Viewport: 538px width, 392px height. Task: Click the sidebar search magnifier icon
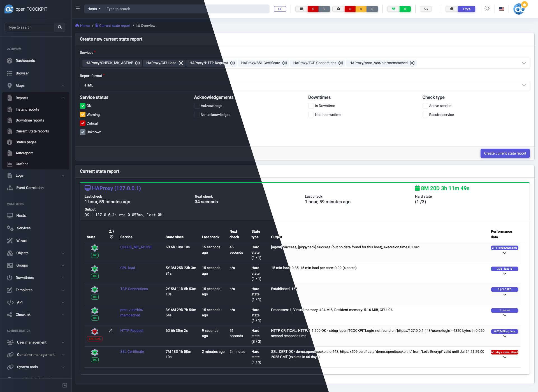(60, 27)
